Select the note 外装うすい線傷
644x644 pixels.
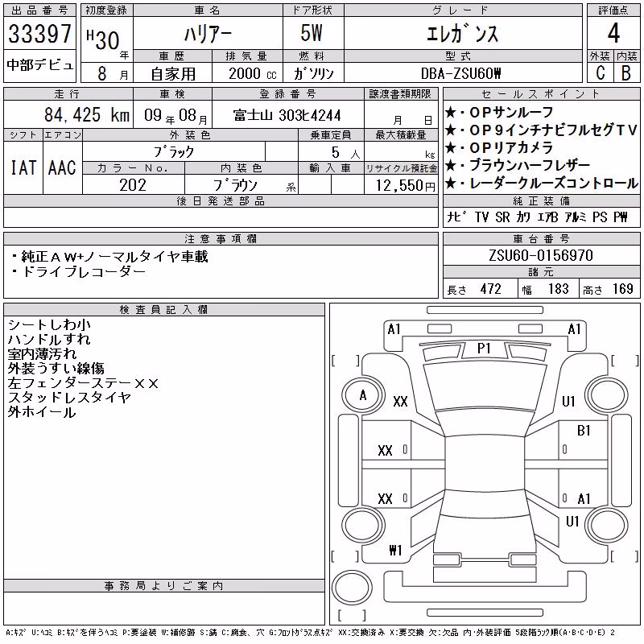(56, 369)
